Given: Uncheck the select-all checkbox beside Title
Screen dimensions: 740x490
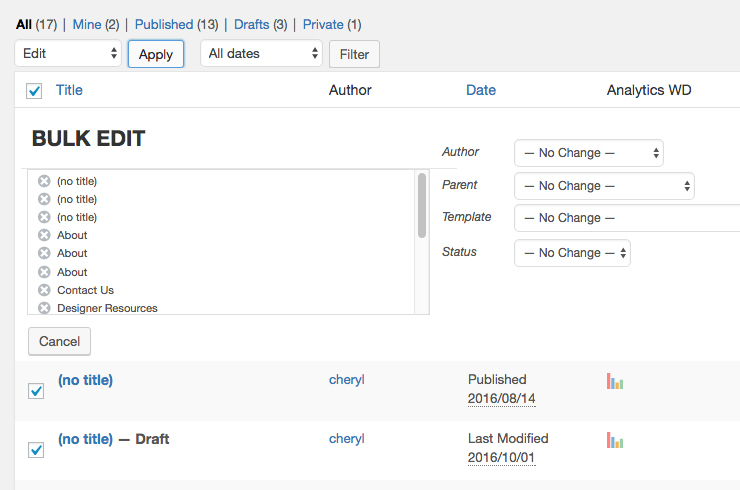Looking at the screenshot, I should point(34,91).
